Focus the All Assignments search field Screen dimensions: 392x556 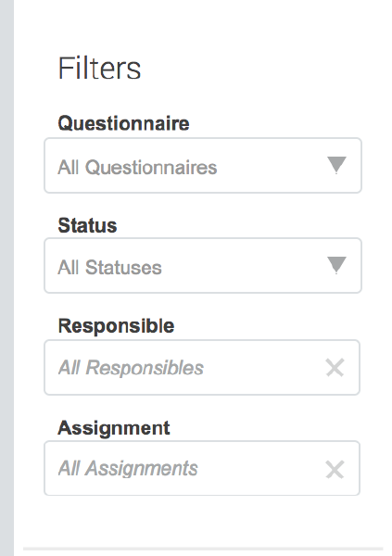[x=202, y=468]
